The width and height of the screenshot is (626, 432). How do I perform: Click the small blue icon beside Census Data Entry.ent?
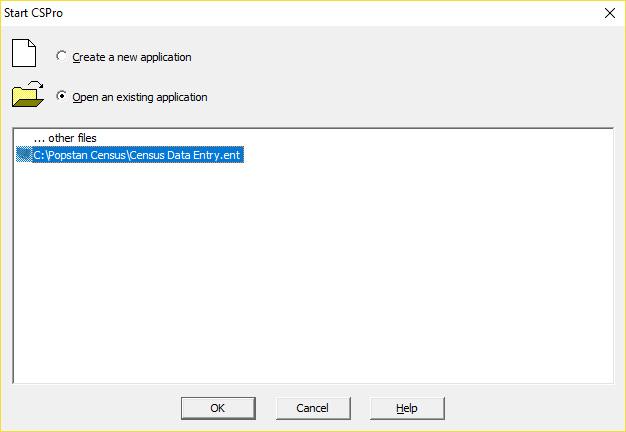point(24,155)
